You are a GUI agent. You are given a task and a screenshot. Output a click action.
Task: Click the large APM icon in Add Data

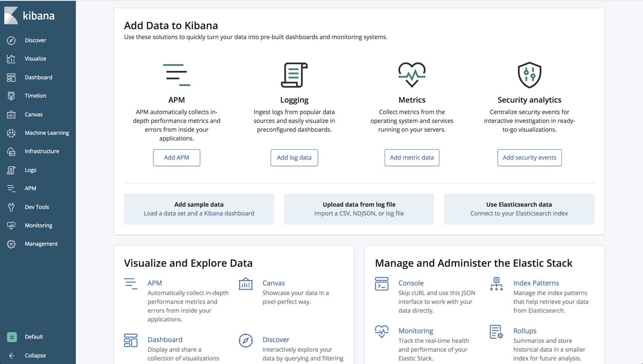coord(176,75)
